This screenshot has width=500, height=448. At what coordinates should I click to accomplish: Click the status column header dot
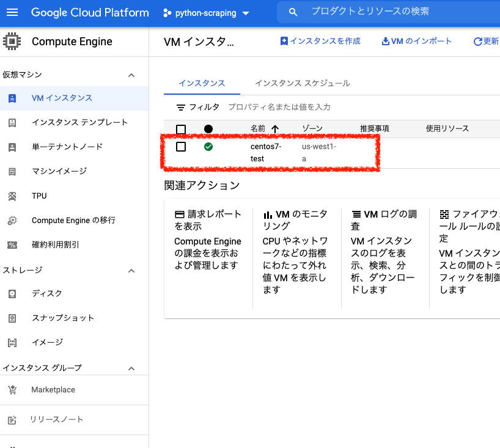click(x=208, y=129)
